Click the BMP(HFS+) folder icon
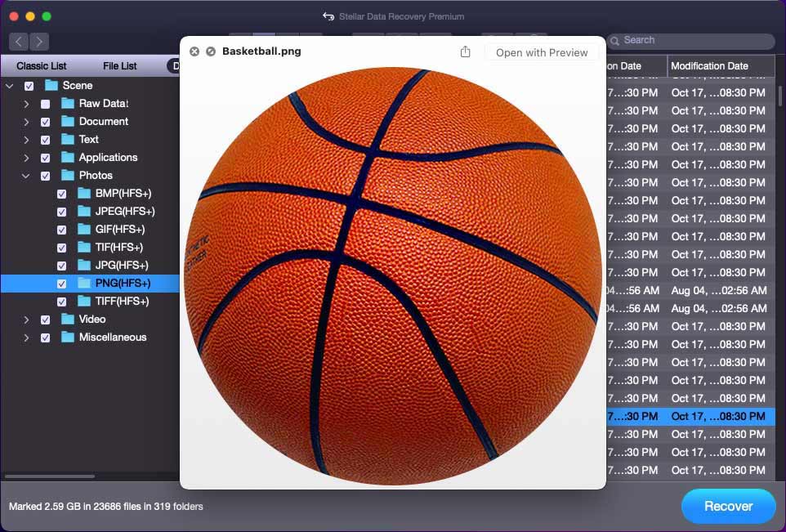Screen dimensions: 786x532 click(x=84, y=193)
